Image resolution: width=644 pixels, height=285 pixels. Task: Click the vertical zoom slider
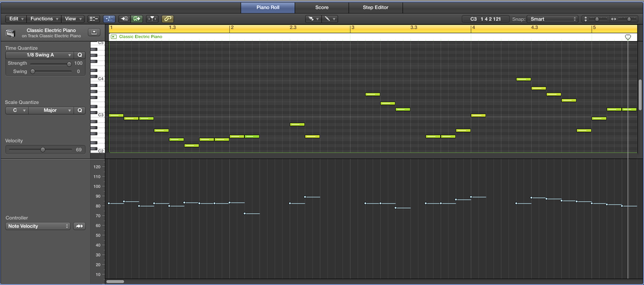click(597, 19)
